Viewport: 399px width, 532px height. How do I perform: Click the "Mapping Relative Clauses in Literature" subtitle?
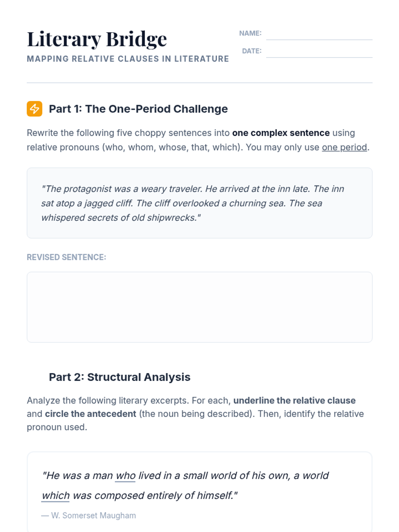click(128, 59)
